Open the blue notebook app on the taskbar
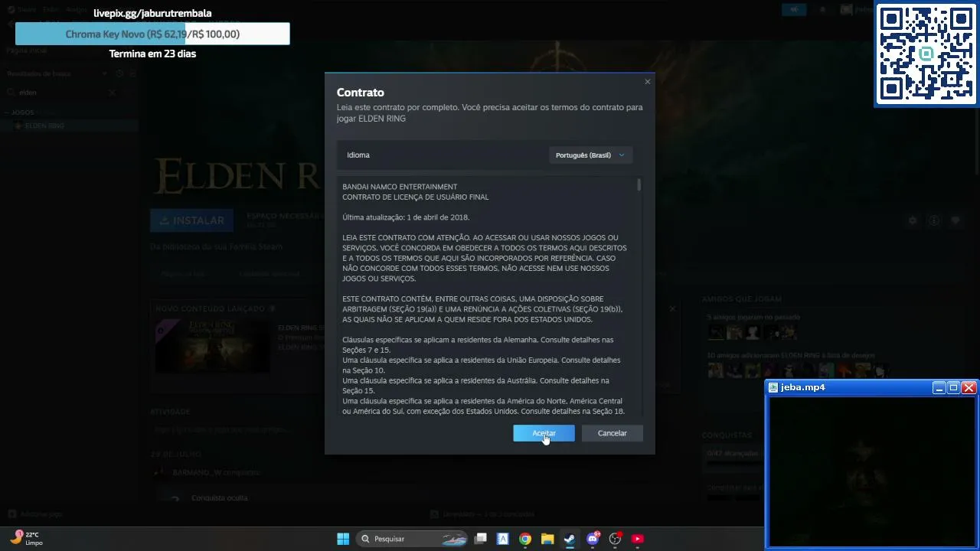Screen dimensions: 980x551 (x=503, y=539)
